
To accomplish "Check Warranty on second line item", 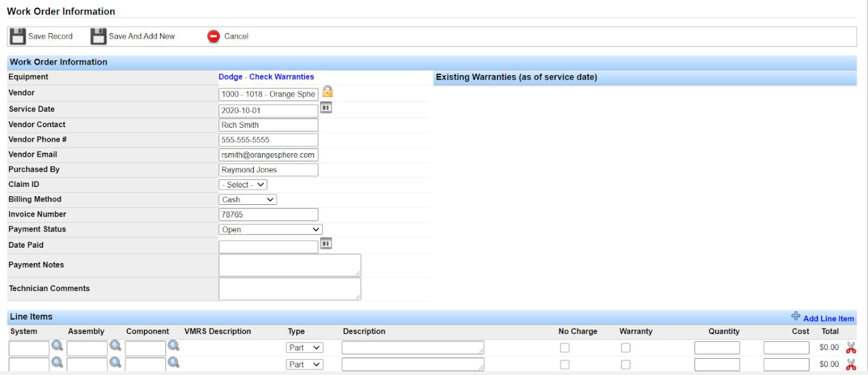I will coord(626,365).
